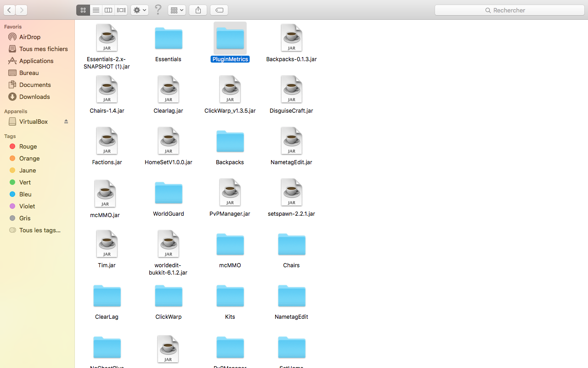Switch to Cover Flow view mode
This screenshot has width=588, height=368.
(x=121, y=10)
